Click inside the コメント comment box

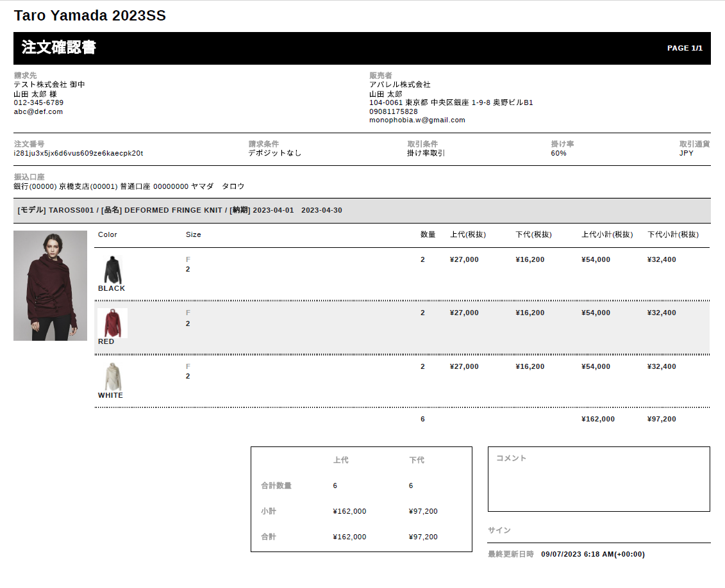point(599,479)
